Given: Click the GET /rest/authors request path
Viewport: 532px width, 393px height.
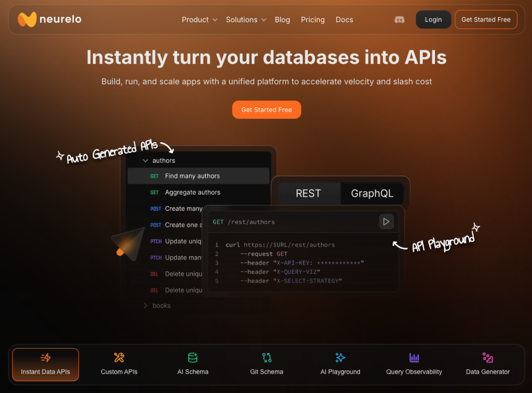Looking at the screenshot, I should tap(244, 222).
